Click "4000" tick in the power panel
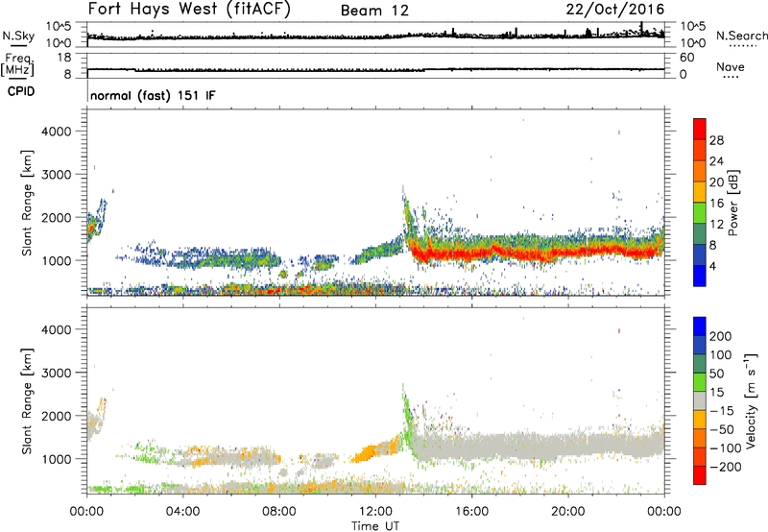 (x=56, y=132)
